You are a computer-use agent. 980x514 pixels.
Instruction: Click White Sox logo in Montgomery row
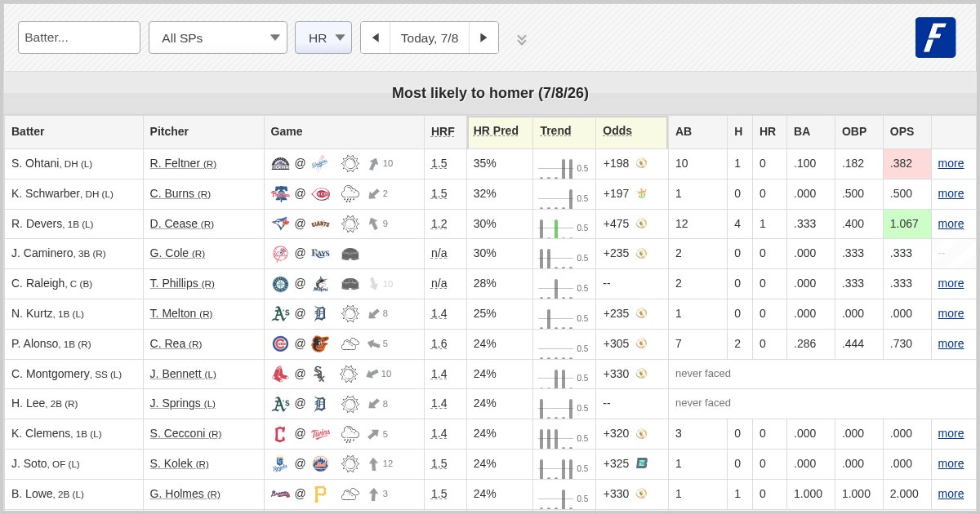click(x=320, y=374)
